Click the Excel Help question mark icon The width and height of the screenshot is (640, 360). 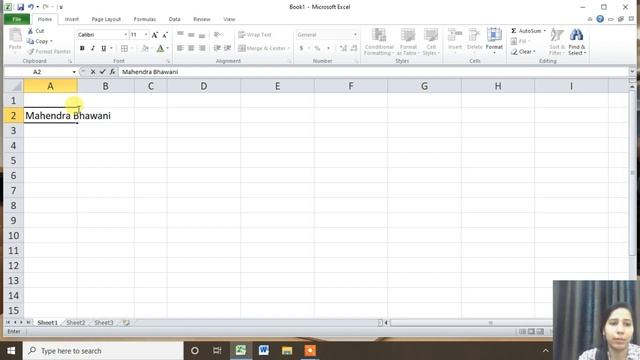tap(600, 19)
